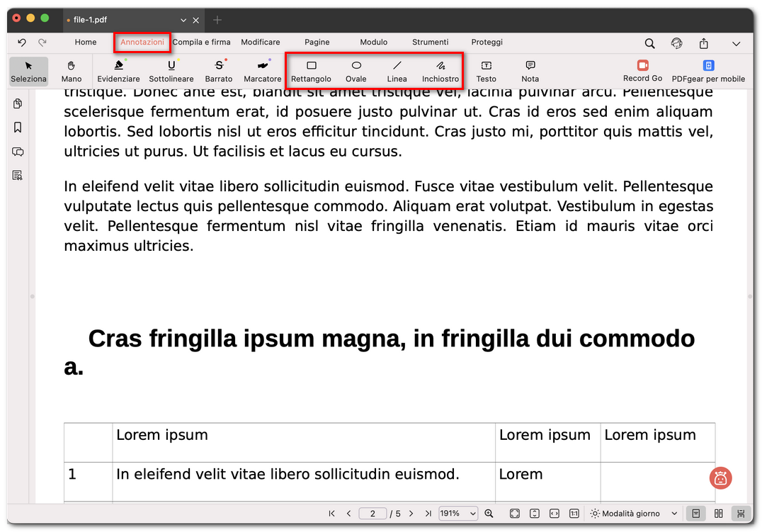The image size is (762, 532).
Task: Go to the next page
Action: (x=411, y=514)
